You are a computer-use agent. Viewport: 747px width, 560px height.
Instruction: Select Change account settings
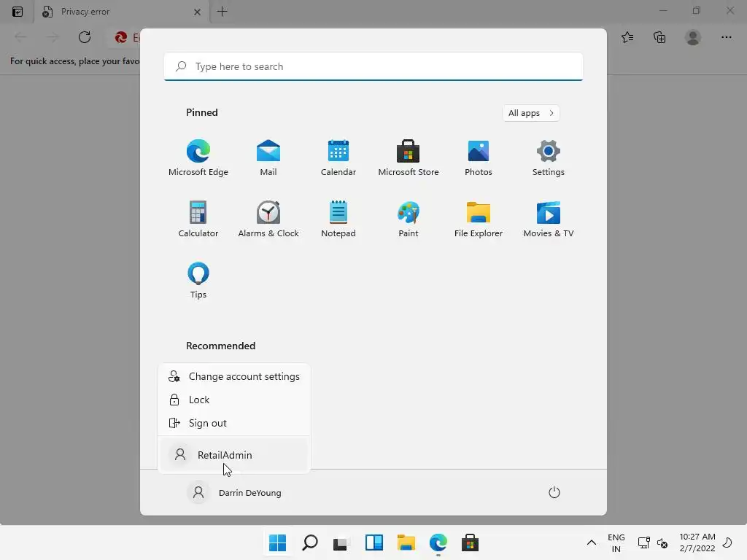tap(234, 376)
